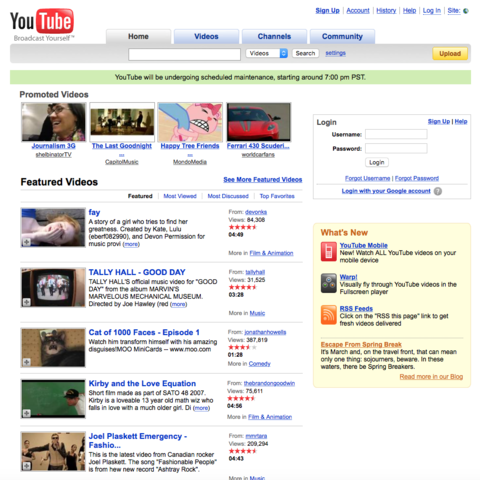Viewport: 480px width, 480px height.
Task: Focus the Password field
Action: 396,148
